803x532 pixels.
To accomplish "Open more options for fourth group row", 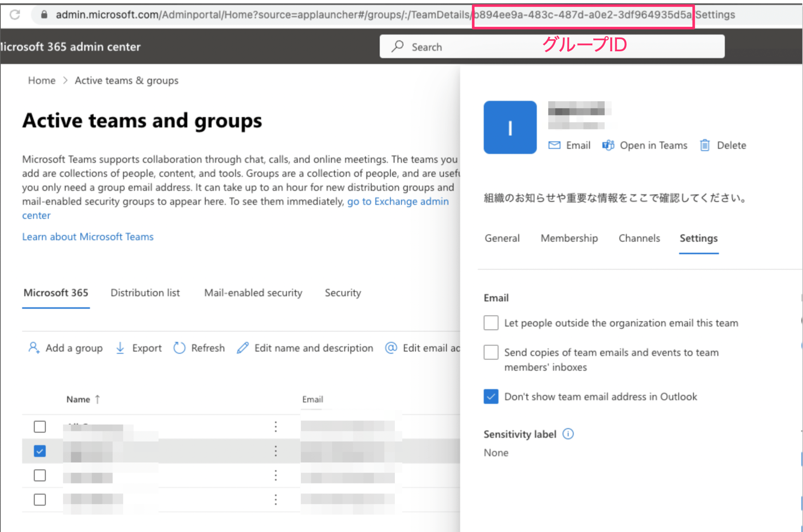I will coord(276,500).
